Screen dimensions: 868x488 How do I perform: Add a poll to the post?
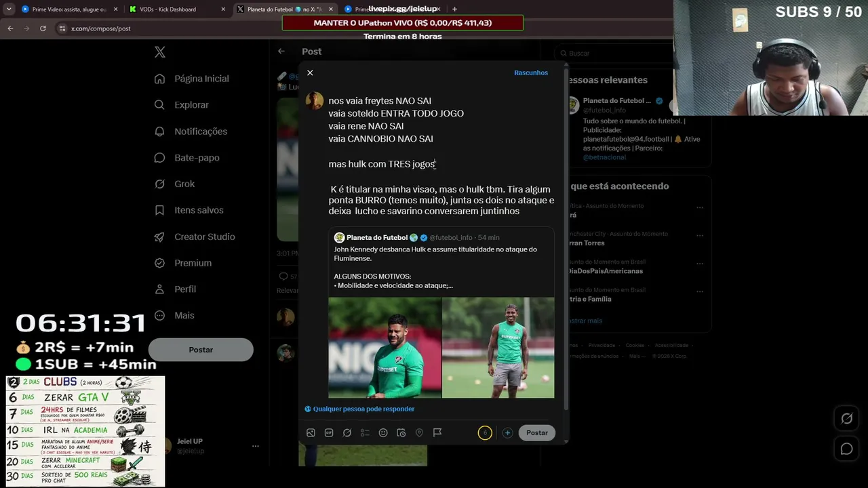click(x=365, y=432)
